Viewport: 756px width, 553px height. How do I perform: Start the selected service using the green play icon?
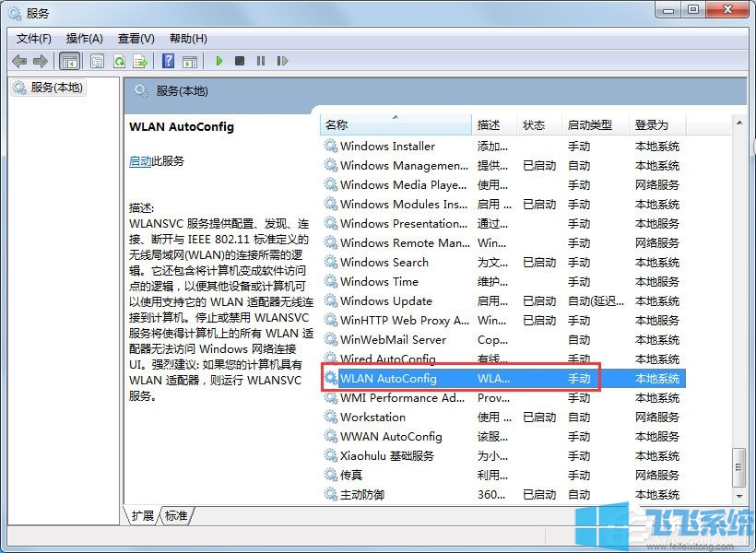(x=219, y=61)
